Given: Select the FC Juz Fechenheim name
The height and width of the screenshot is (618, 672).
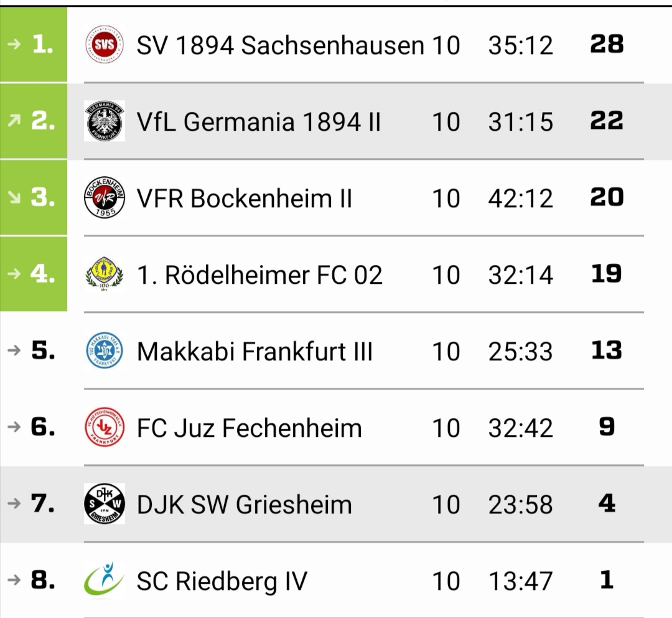Looking at the screenshot, I should coord(249,428).
